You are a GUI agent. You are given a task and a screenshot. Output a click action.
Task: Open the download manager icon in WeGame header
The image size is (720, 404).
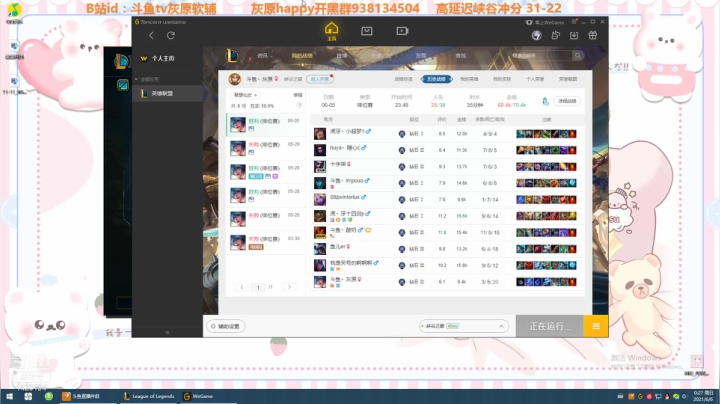coord(574,35)
